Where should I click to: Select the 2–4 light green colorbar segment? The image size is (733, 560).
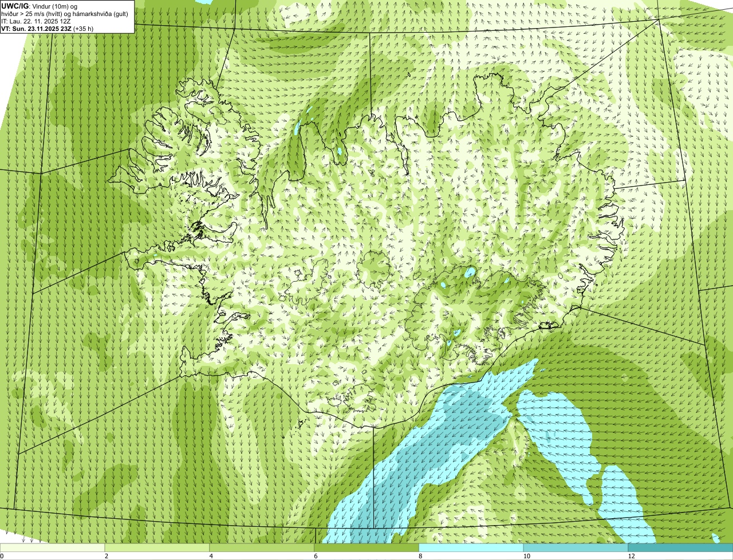pos(157,548)
